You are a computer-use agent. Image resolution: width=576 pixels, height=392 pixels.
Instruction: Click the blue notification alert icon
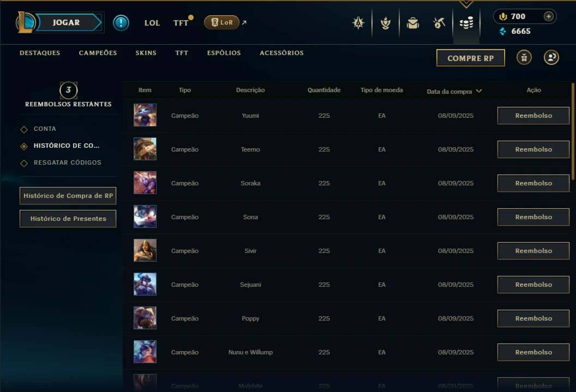click(x=121, y=23)
